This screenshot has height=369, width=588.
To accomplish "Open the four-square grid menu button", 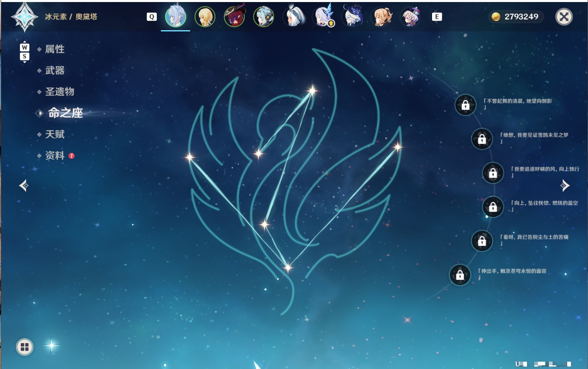I will tap(24, 347).
